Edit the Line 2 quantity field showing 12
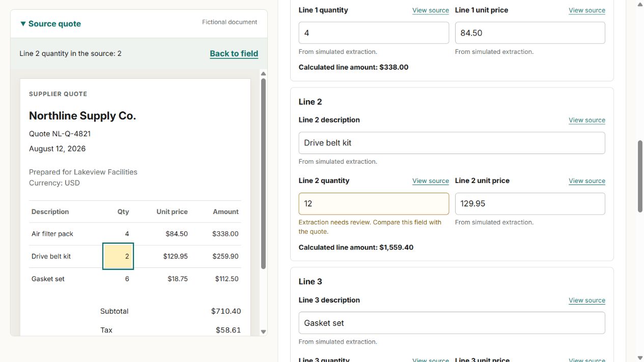This screenshot has height=362, width=644. (374, 203)
